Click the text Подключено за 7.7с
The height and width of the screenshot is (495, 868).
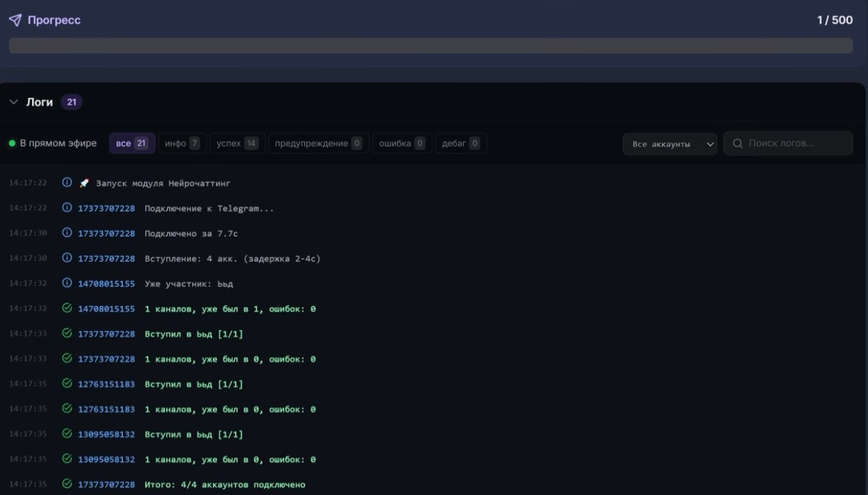[x=191, y=234]
